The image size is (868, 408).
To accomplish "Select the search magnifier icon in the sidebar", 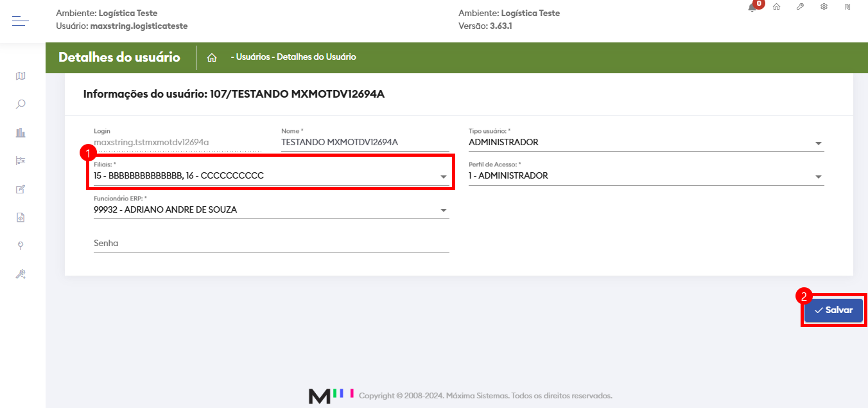I will (x=20, y=103).
